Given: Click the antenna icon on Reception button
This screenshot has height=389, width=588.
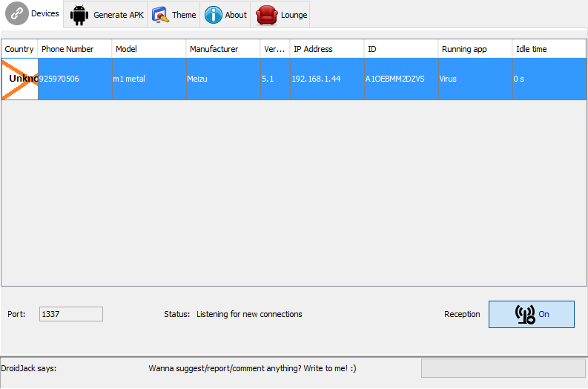Looking at the screenshot, I should (525, 315).
